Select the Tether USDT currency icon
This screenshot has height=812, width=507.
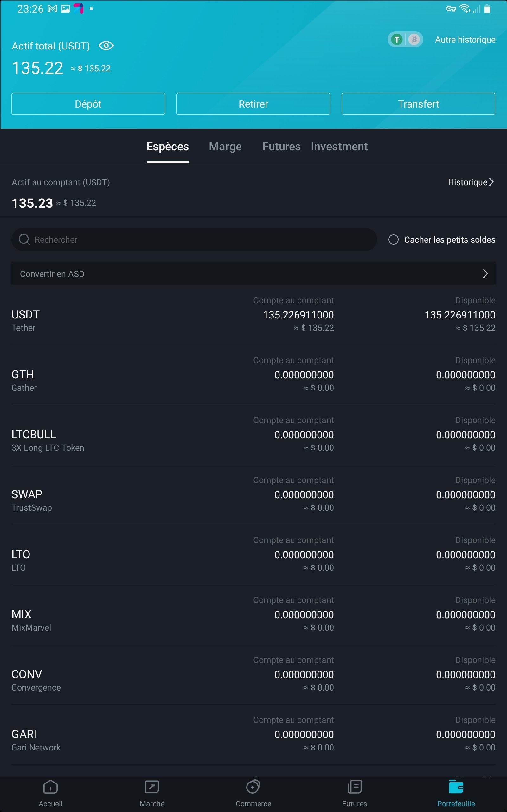click(x=397, y=40)
